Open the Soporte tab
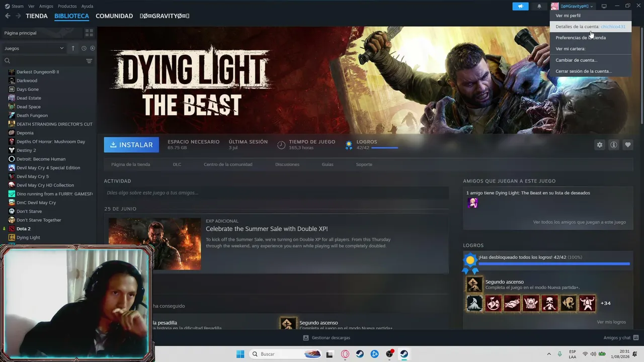Viewport: 644px width, 362px height. click(x=364, y=164)
